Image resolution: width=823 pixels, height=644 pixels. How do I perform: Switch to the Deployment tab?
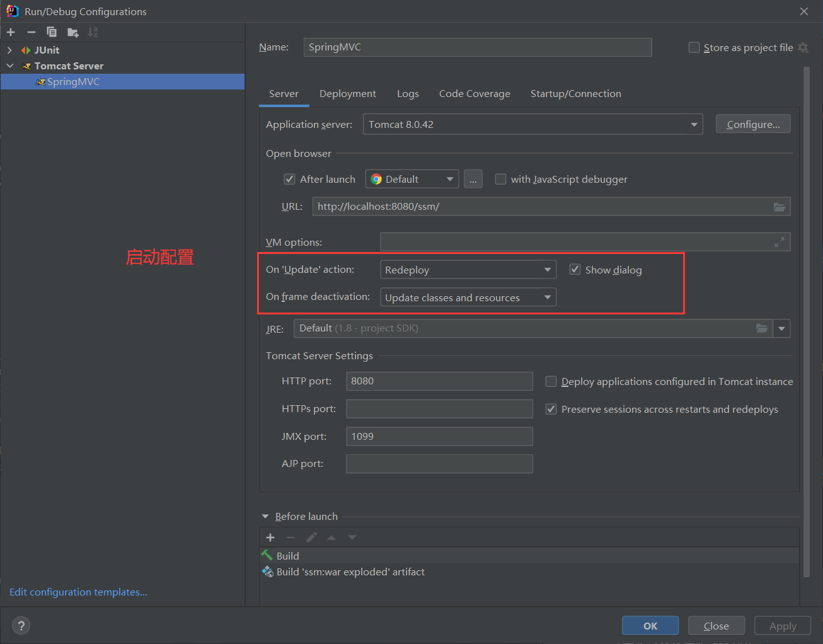tap(348, 94)
